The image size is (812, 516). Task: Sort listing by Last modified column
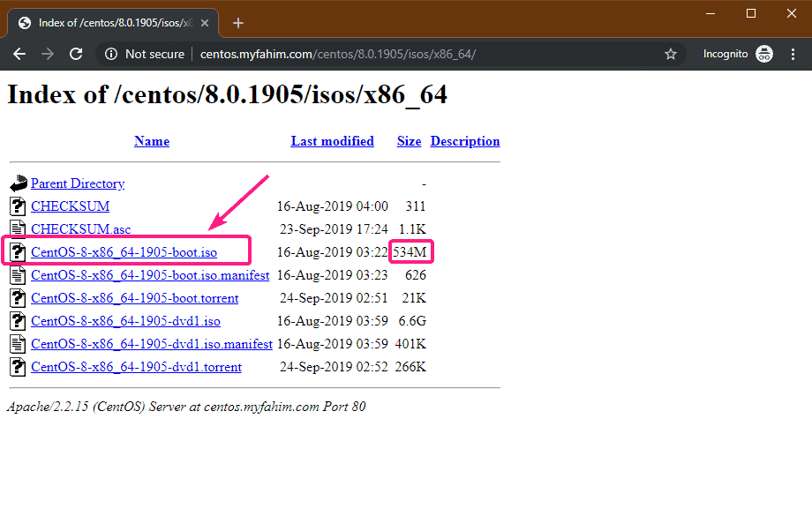[x=332, y=141]
